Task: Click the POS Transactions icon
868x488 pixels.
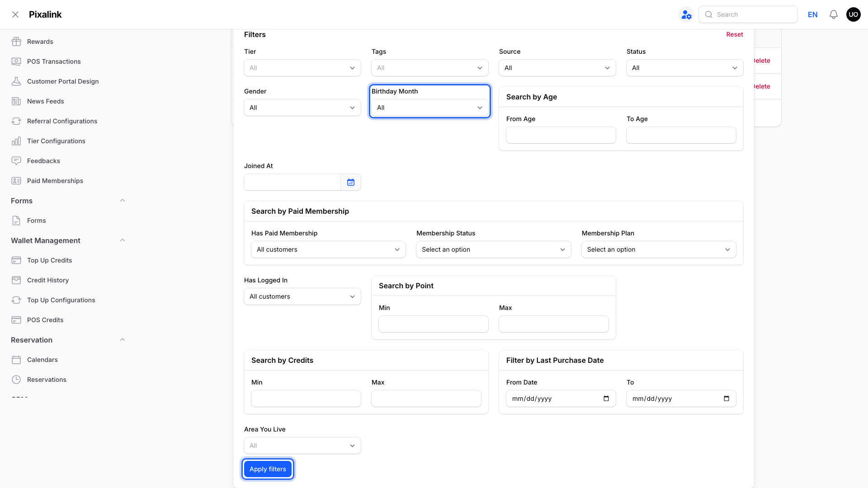Action: click(x=16, y=61)
